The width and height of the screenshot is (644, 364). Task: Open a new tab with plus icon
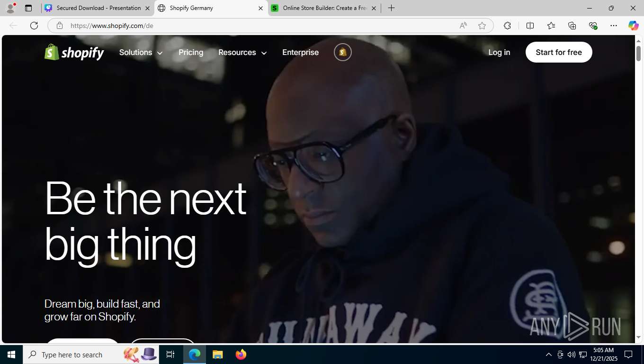pos(391,8)
